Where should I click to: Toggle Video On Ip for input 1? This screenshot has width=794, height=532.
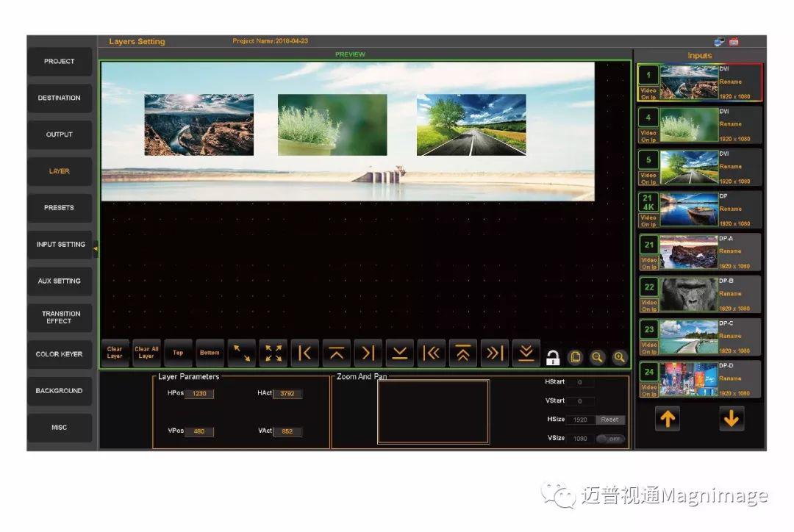[648, 94]
